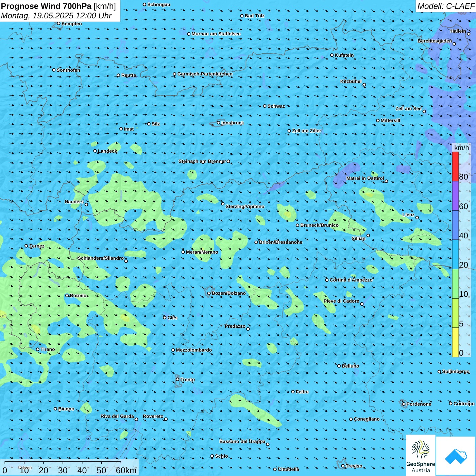Click the 'Brixen/Bressanone' label

click(280, 242)
